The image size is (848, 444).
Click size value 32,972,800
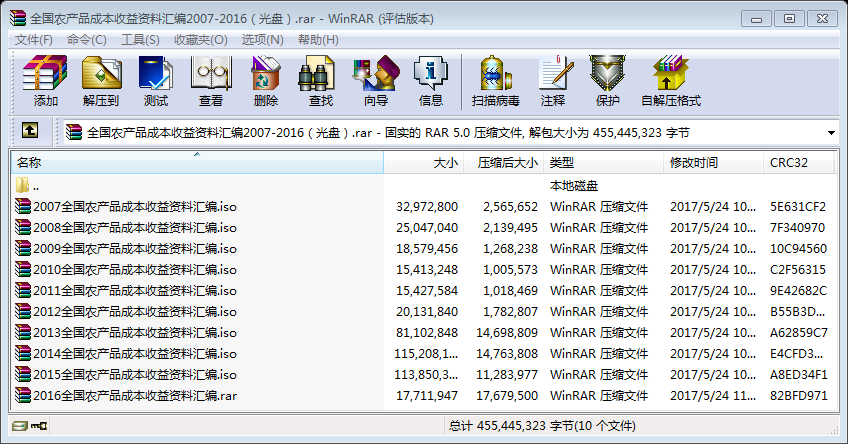pos(427,207)
